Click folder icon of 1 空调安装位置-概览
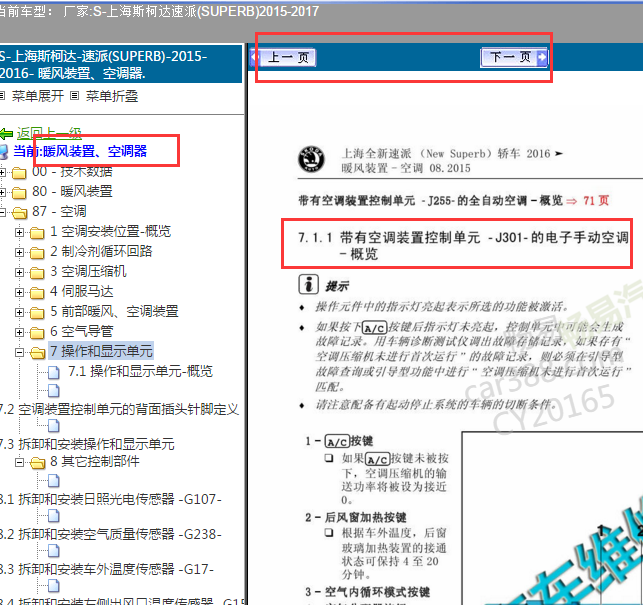The height and width of the screenshot is (605, 643). coord(37,233)
